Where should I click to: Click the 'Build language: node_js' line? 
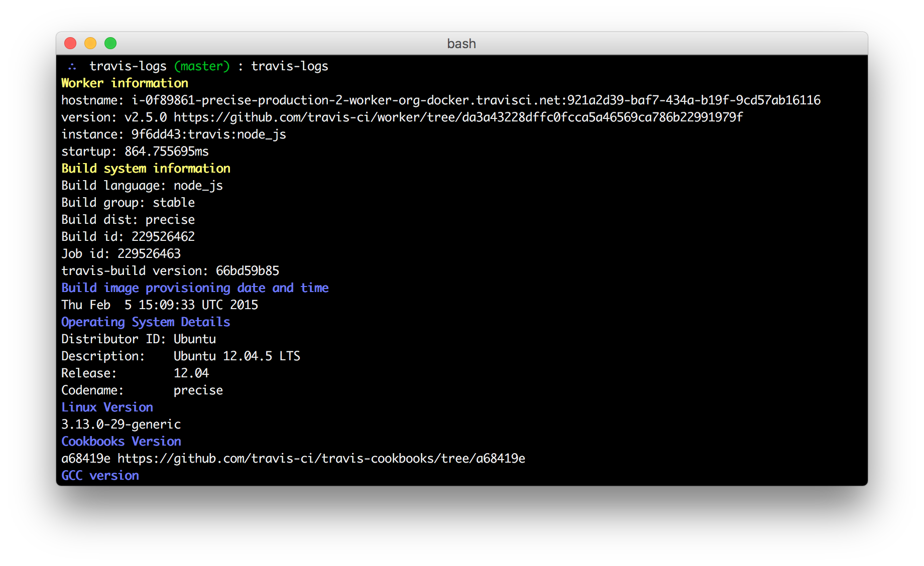pyautogui.click(x=142, y=186)
